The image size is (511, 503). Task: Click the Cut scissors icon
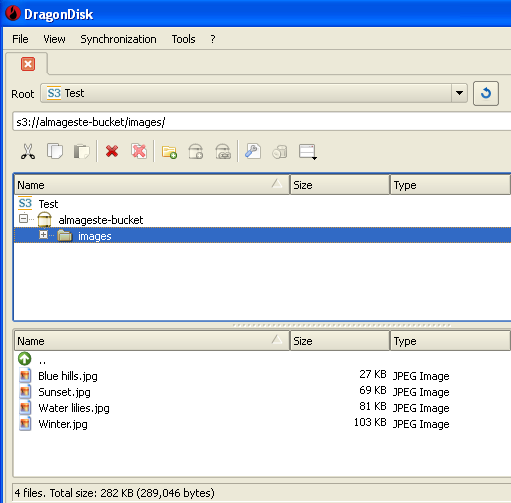tap(28, 152)
